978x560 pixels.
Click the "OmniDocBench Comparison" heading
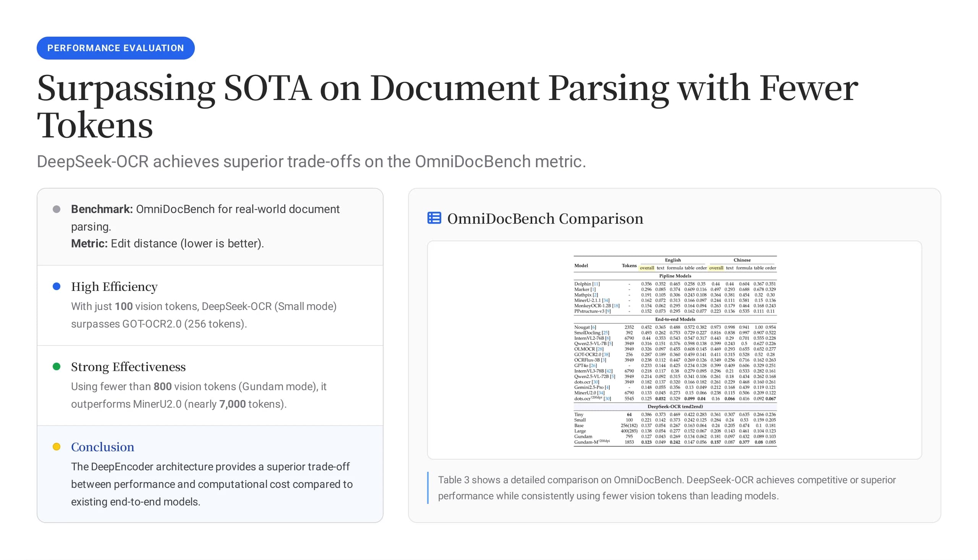545,219
